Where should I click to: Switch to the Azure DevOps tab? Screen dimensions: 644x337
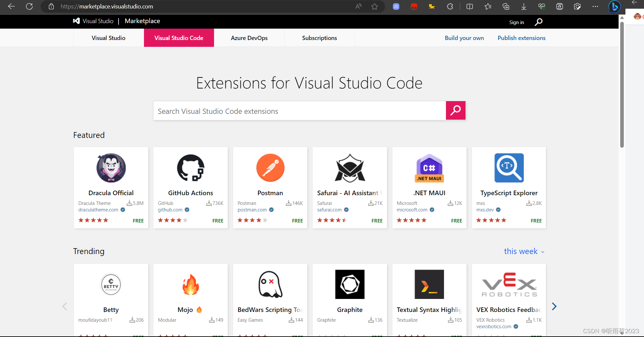pyautogui.click(x=249, y=38)
